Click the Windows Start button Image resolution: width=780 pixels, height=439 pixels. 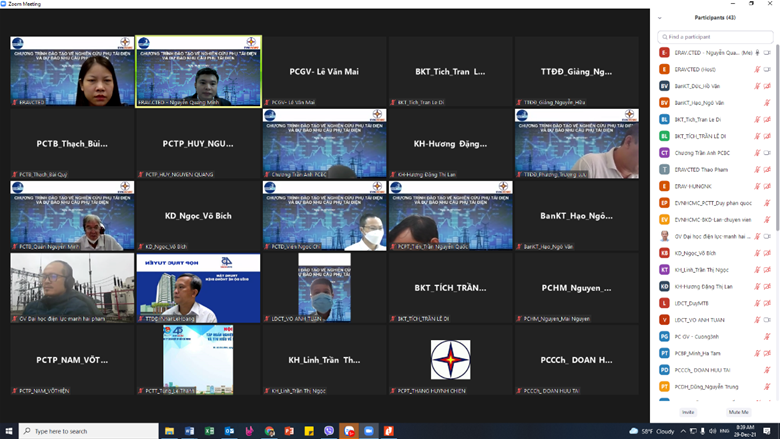point(9,431)
